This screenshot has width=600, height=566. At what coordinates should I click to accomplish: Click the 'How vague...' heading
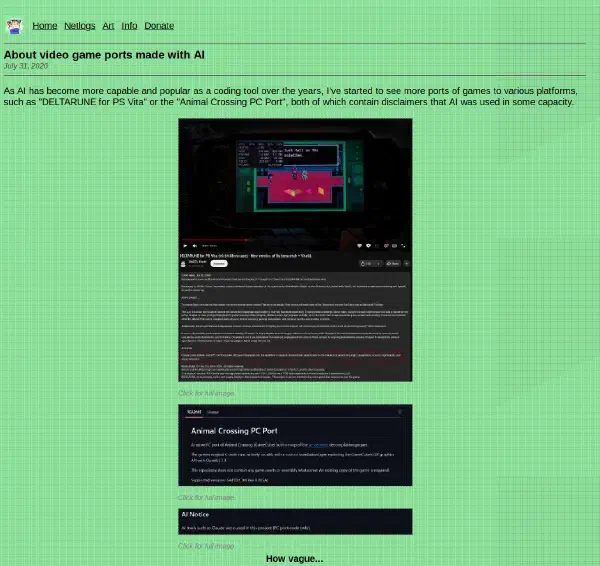coord(294,559)
